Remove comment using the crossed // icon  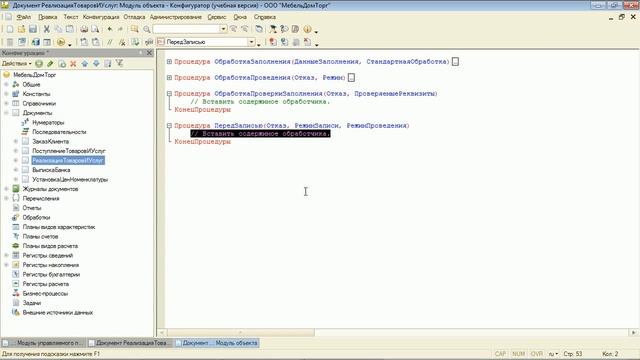(122, 42)
